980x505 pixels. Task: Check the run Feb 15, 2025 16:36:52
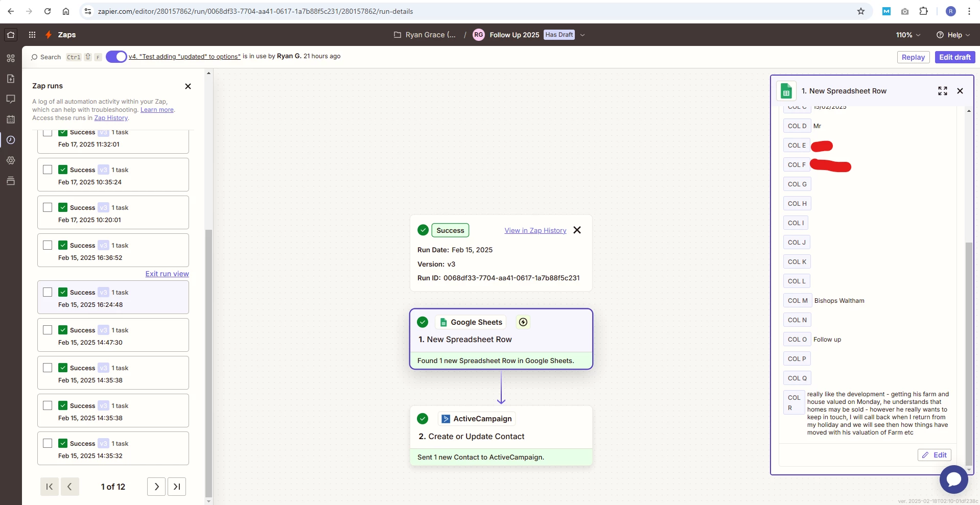(48, 245)
